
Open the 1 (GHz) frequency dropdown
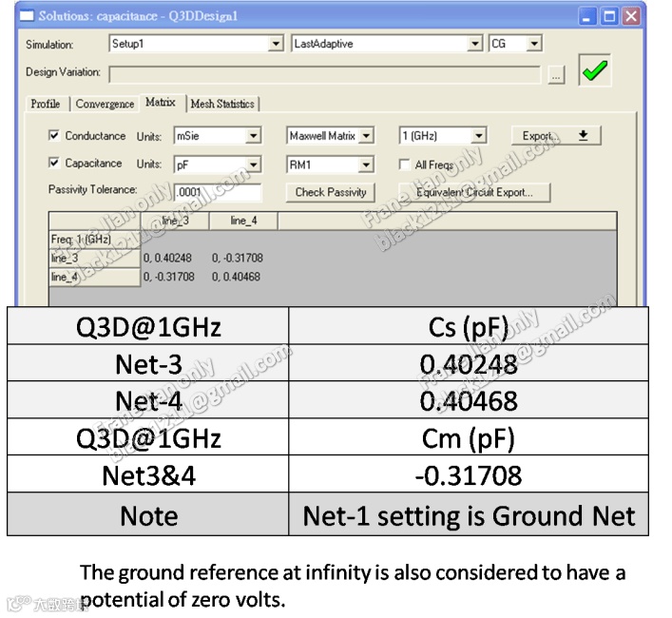tap(479, 137)
